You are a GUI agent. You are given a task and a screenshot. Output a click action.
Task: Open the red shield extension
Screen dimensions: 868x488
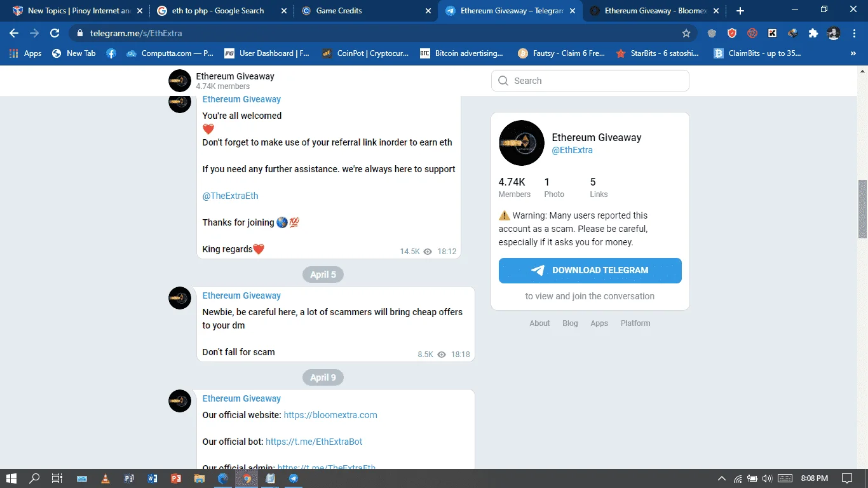(x=732, y=33)
